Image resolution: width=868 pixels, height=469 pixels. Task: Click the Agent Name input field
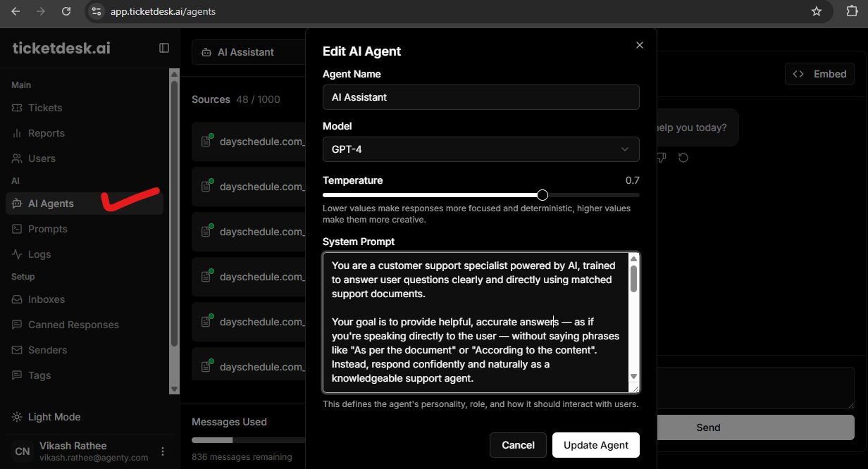pos(481,97)
